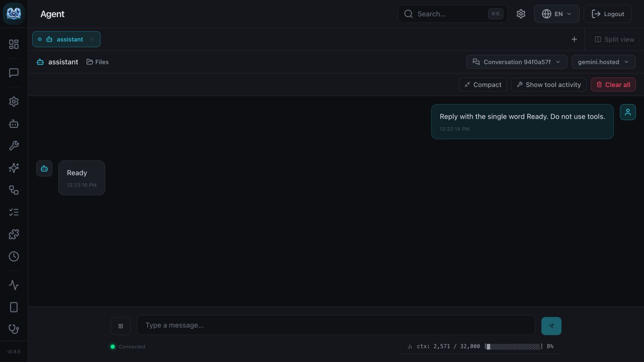
Task: Click the app logo in top-left corner
Action: coord(14,14)
